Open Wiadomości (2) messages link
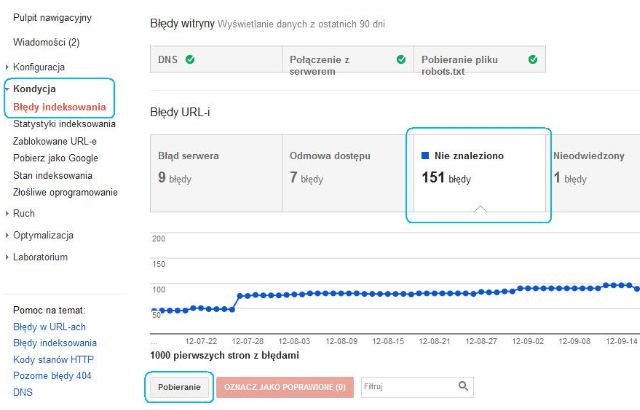Viewport: 640px width, 410px height. tap(46, 42)
